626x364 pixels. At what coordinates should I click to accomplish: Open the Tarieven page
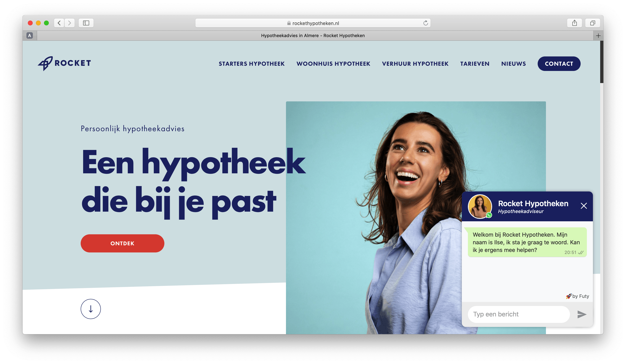pos(475,64)
